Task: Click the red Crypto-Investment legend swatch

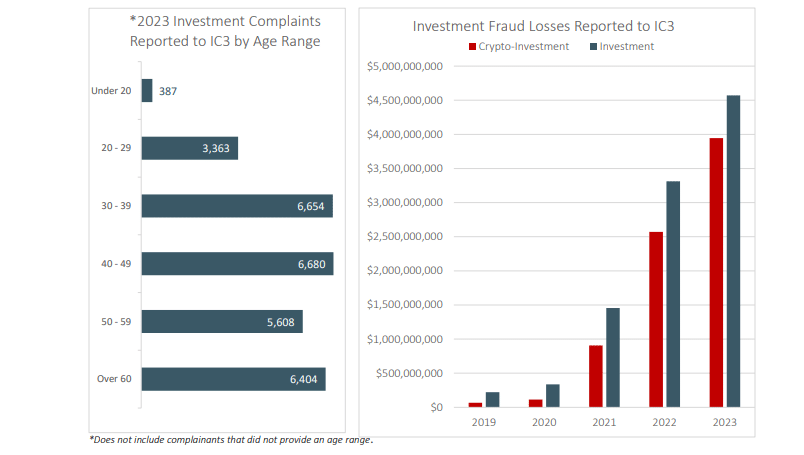Action: point(472,47)
